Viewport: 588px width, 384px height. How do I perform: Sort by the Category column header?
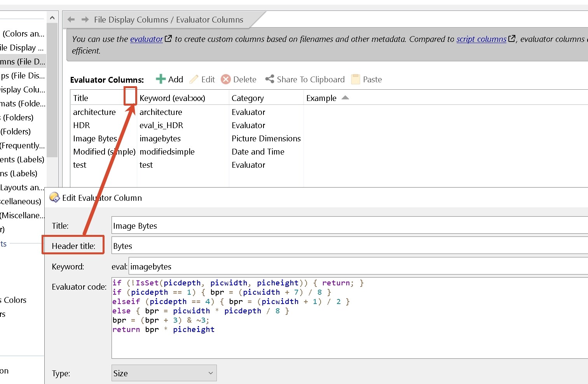point(248,98)
